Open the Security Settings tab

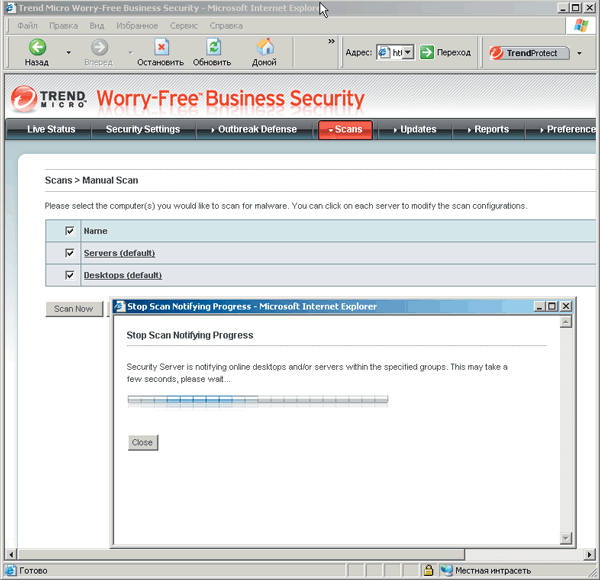click(x=143, y=129)
